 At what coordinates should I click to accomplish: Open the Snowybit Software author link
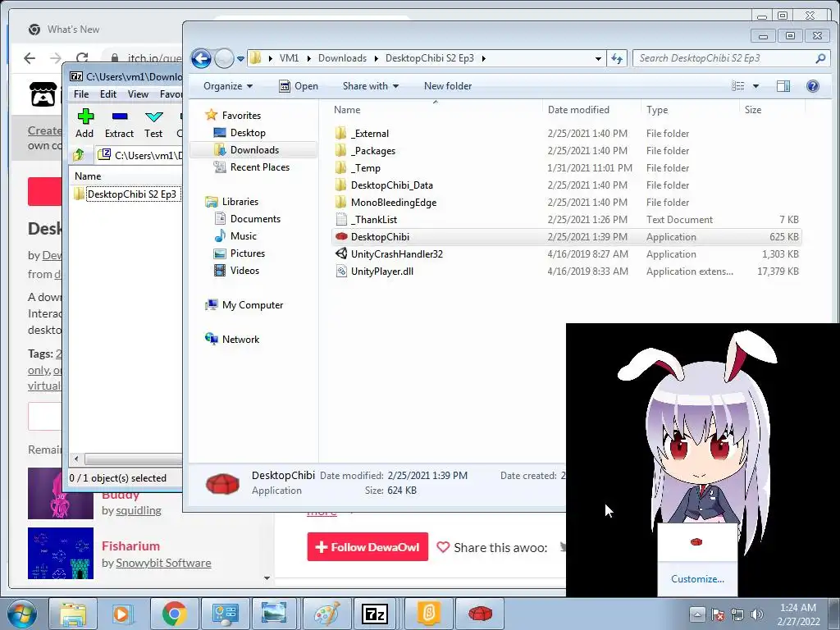pos(163,563)
